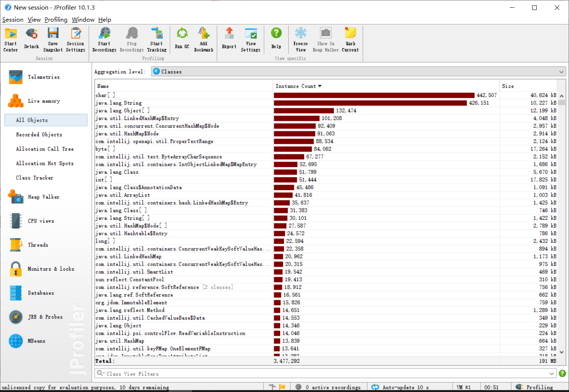Select All Objects view
The width and height of the screenshot is (569, 392).
coord(46,120)
